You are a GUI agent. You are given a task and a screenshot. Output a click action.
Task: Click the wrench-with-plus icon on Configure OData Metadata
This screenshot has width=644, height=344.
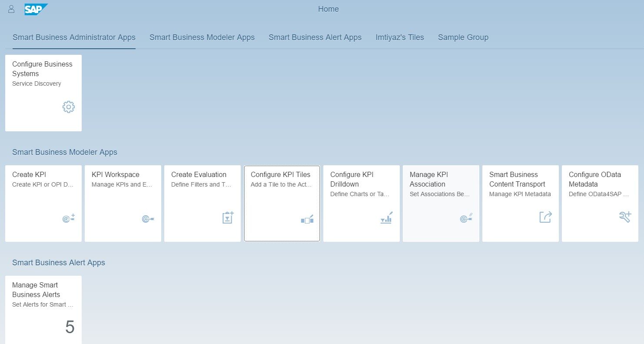624,217
